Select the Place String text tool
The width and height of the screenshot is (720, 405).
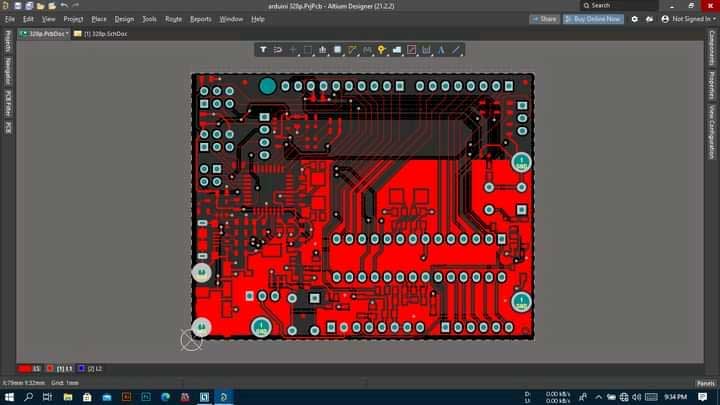pos(441,49)
